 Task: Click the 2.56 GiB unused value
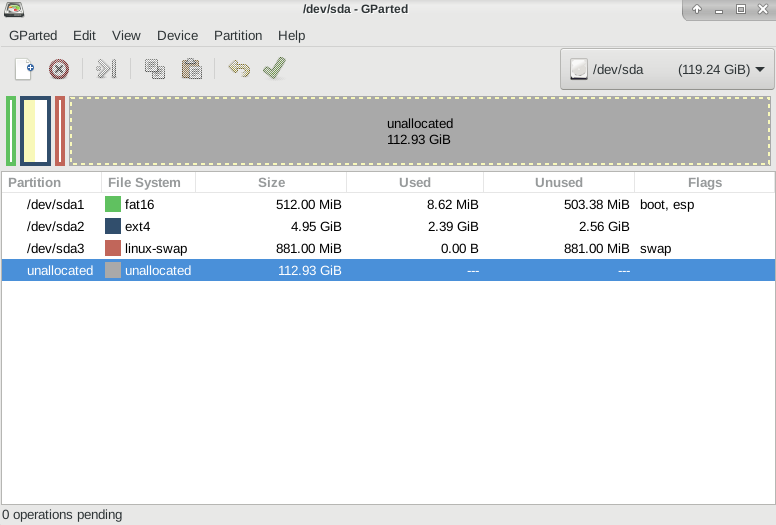pos(604,226)
